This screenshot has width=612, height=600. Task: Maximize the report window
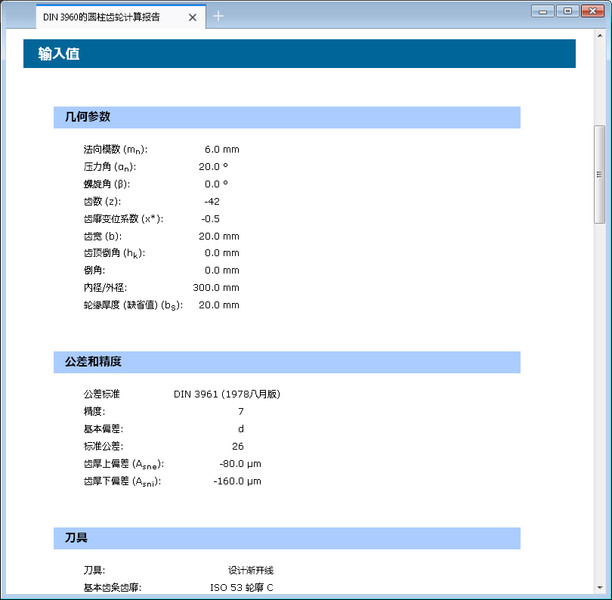pyautogui.click(x=568, y=11)
